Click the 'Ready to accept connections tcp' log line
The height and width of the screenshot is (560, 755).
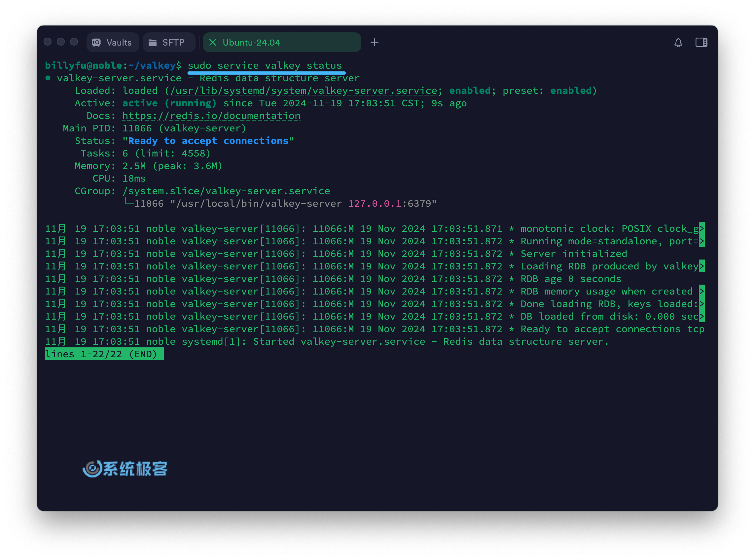pyautogui.click(x=375, y=329)
